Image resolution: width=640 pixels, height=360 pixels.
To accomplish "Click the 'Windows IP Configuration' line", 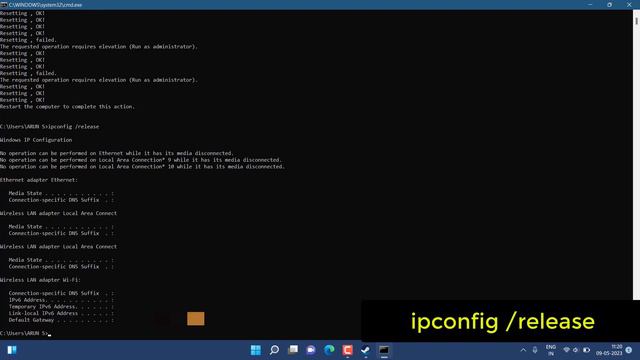I will pyautogui.click(x=36, y=140).
